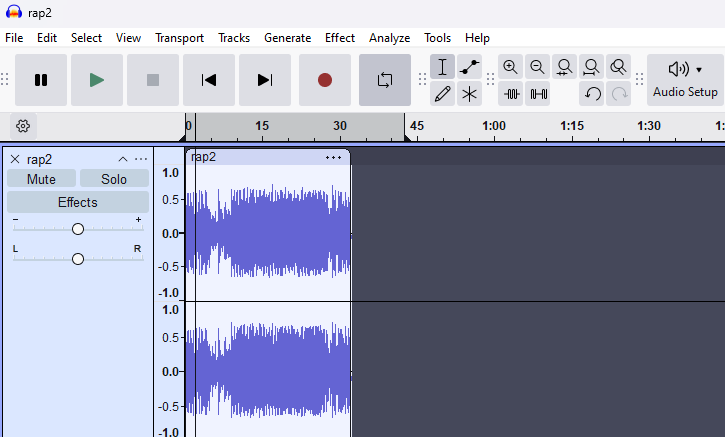
Task: Open the track Effects panel button
Action: [x=77, y=202]
